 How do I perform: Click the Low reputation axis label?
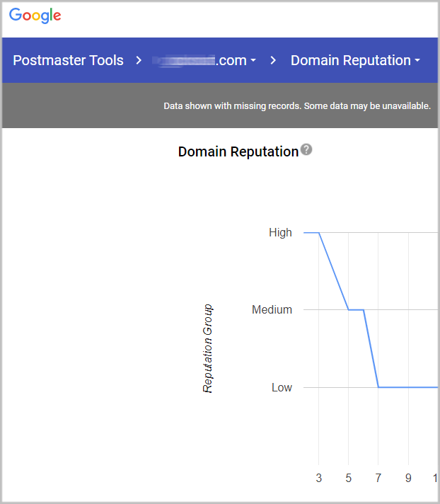coord(282,387)
